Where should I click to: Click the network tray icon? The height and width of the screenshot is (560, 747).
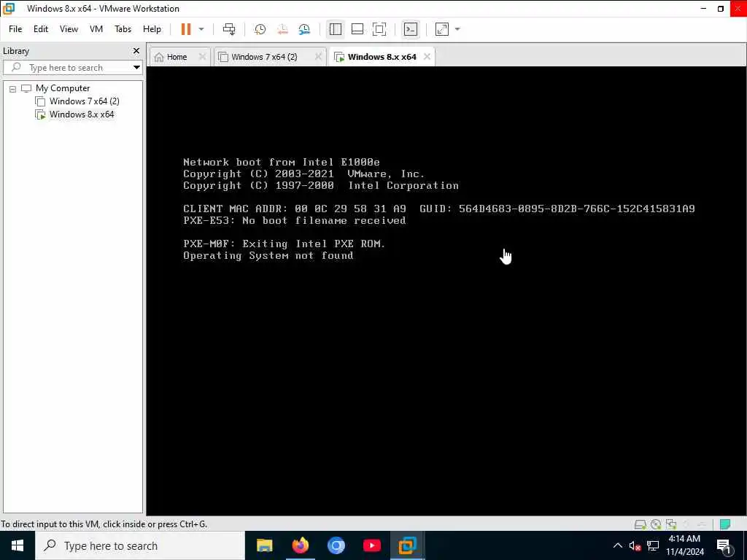(653, 545)
